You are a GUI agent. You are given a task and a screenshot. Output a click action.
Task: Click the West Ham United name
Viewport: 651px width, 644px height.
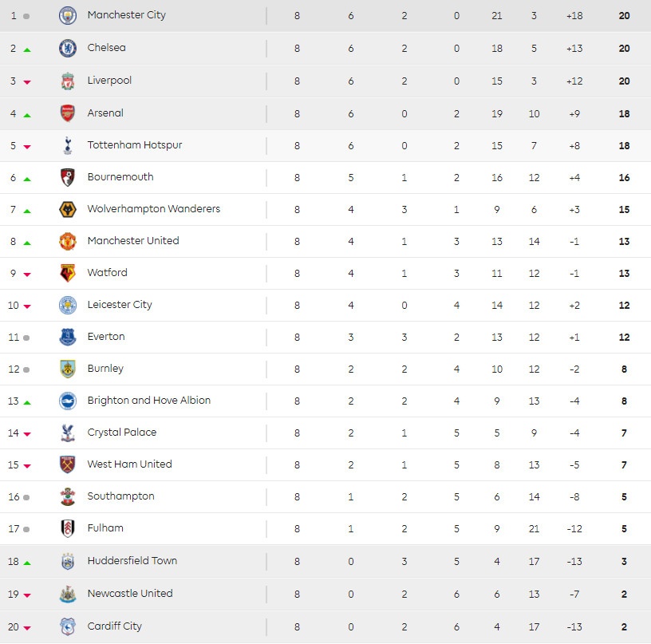click(x=129, y=464)
